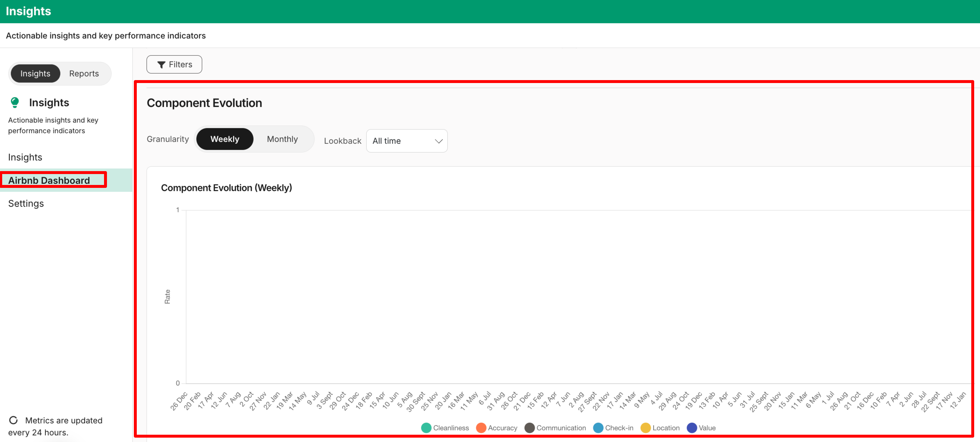The width and height of the screenshot is (980, 442).
Task: Open the Settings sidebar item
Action: coord(26,203)
